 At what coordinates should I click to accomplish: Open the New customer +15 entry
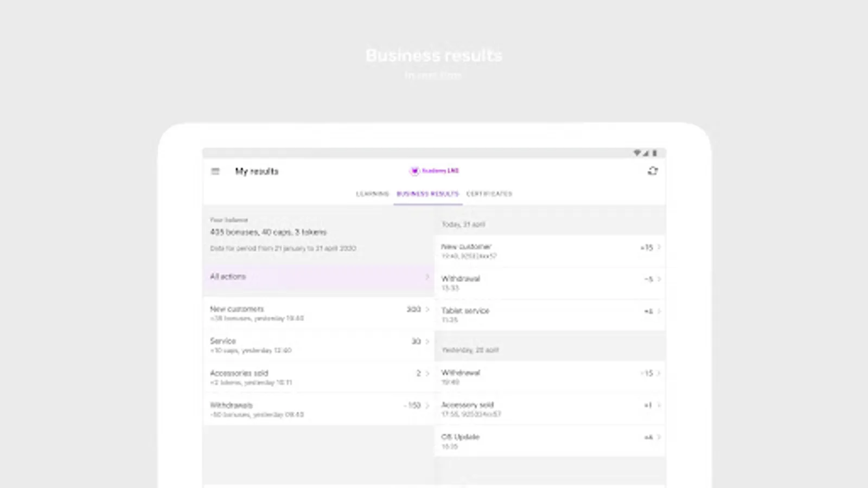pyautogui.click(x=549, y=251)
